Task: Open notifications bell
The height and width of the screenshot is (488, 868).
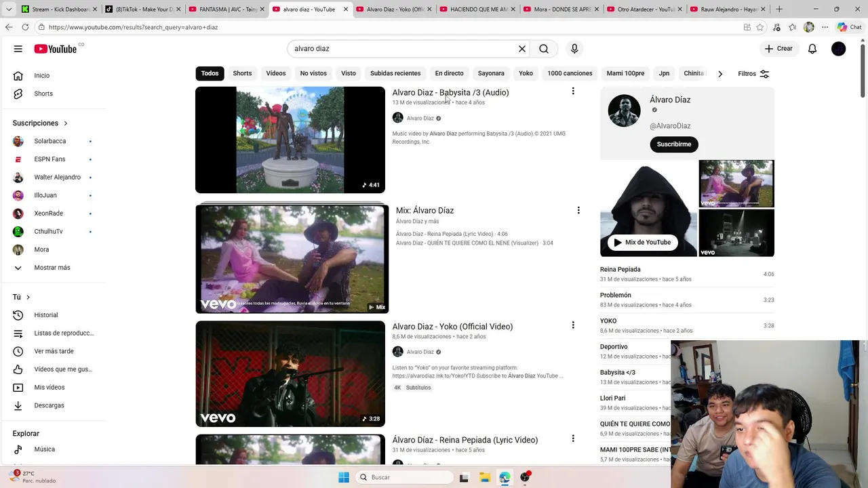Action: pyautogui.click(x=812, y=49)
